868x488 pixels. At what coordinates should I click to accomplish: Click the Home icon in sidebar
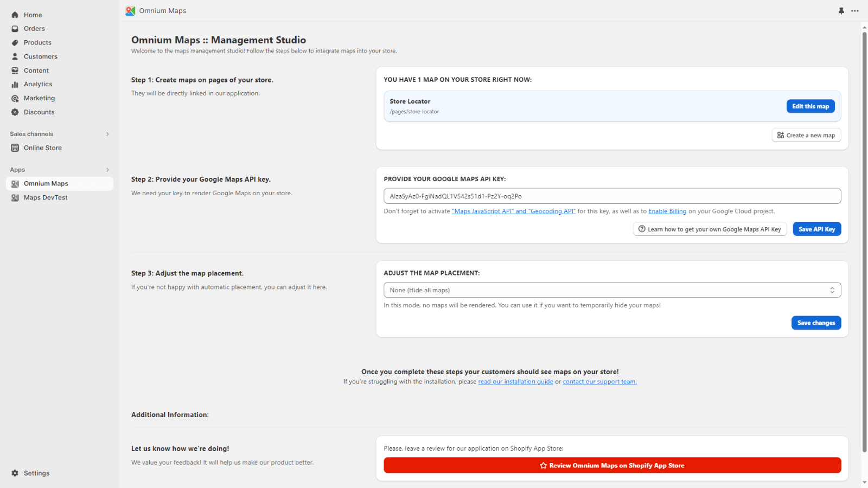(x=15, y=15)
